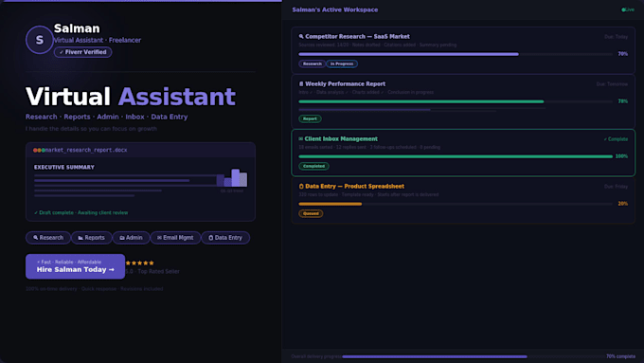644x363 pixels.
Task: Click the 78% value on the Weekly Performance card
Action: pyautogui.click(x=623, y=101)
